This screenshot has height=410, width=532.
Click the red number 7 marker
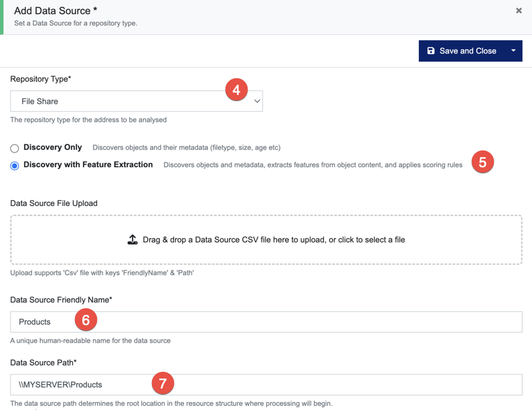pyautogui.click(x=162, y=383)
